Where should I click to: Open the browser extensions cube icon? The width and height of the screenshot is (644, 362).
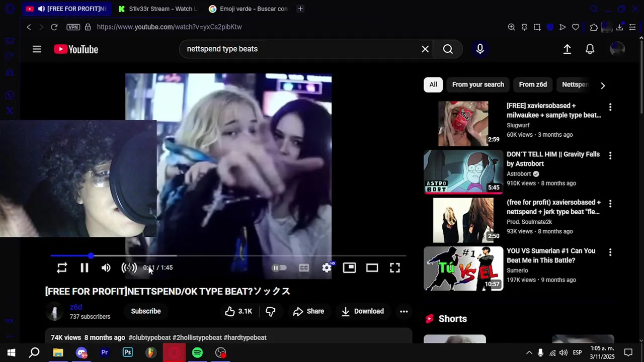[x=594, y=27]
